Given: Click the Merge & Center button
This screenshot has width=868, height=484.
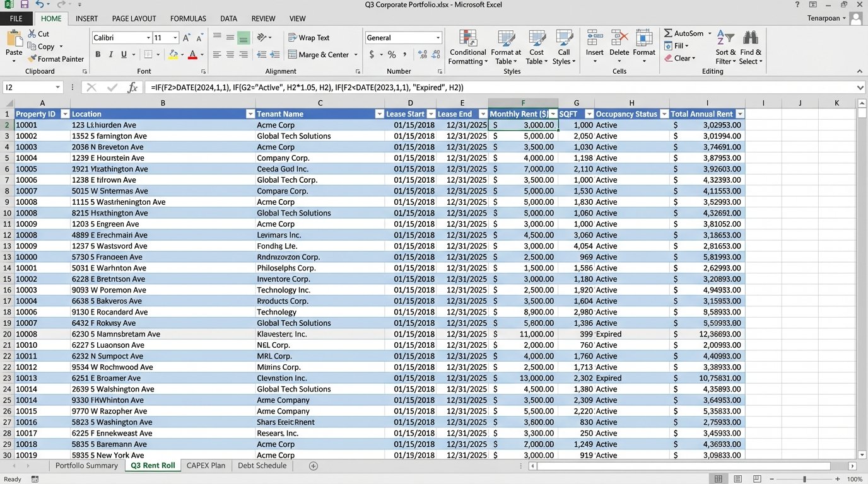Looking at the screenshot, I should (x=323, y=55).
